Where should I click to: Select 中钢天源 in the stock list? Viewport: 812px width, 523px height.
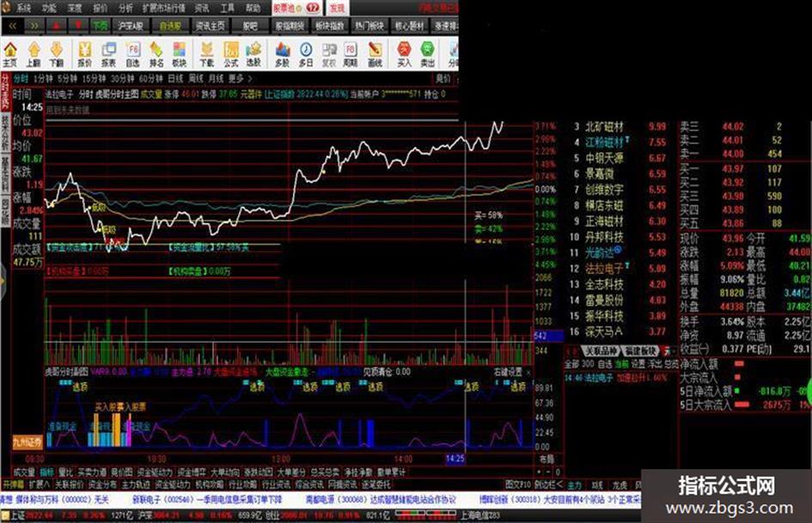click(604, 158)
